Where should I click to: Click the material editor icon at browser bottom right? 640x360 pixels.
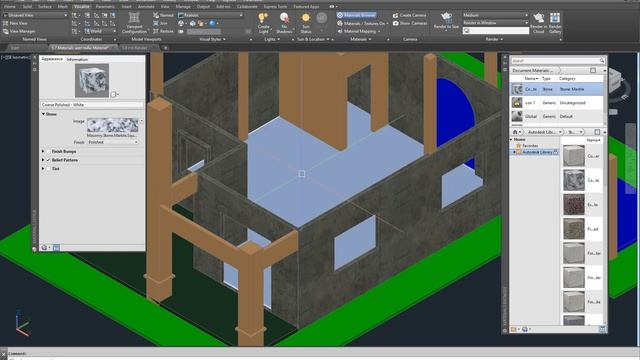[x=602, y=329]
